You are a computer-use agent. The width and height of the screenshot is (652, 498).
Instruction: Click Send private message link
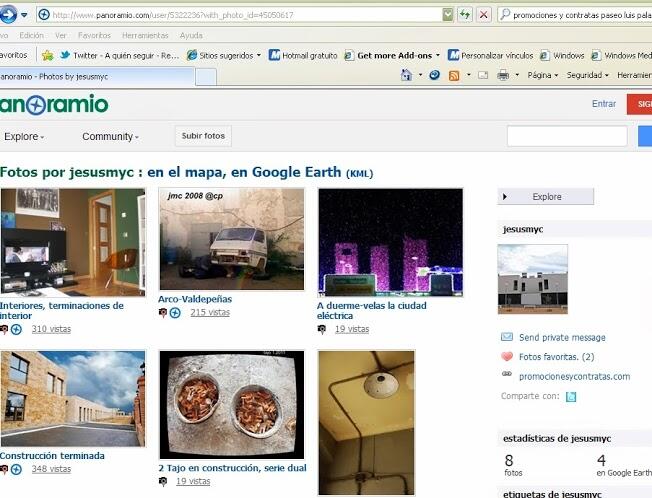(562, 338)
